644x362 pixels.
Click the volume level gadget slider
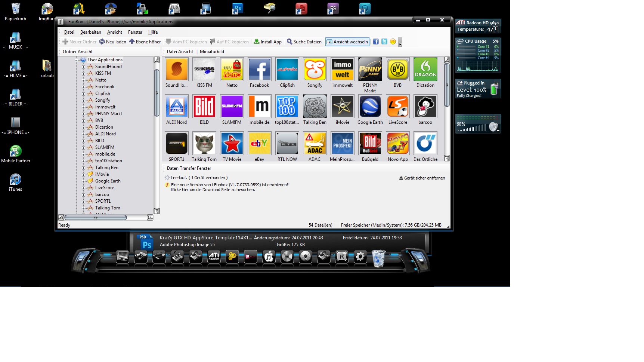472,129
